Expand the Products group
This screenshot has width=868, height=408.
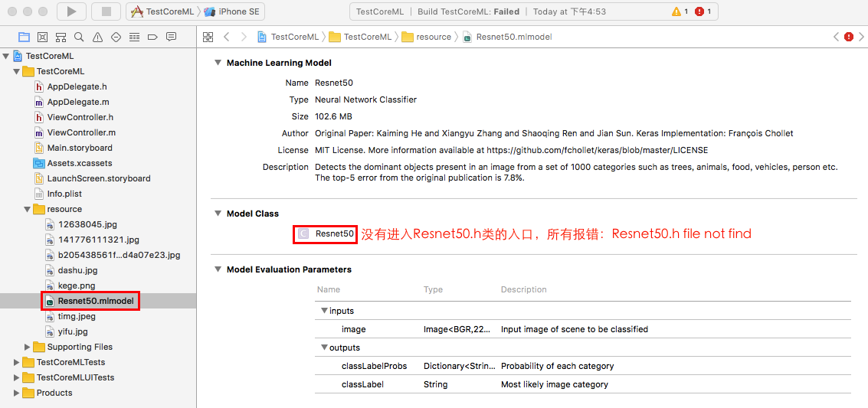click(16, 393)
